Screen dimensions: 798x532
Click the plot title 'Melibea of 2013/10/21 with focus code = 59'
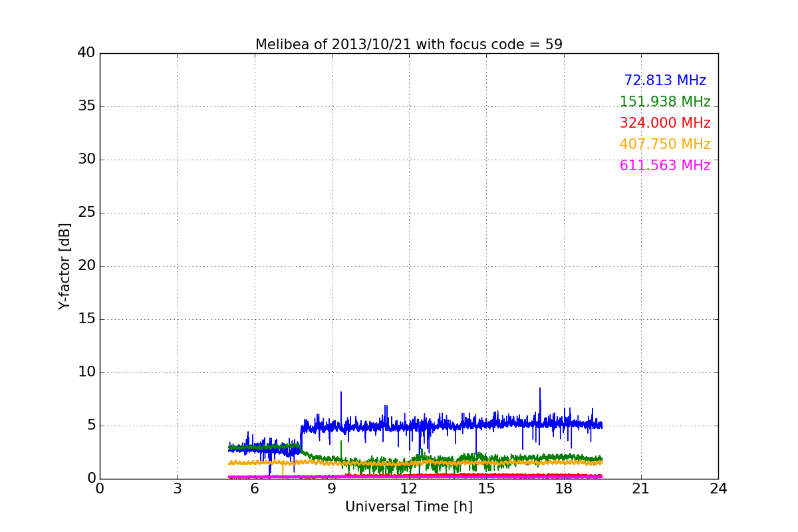[x=409, y=45]
